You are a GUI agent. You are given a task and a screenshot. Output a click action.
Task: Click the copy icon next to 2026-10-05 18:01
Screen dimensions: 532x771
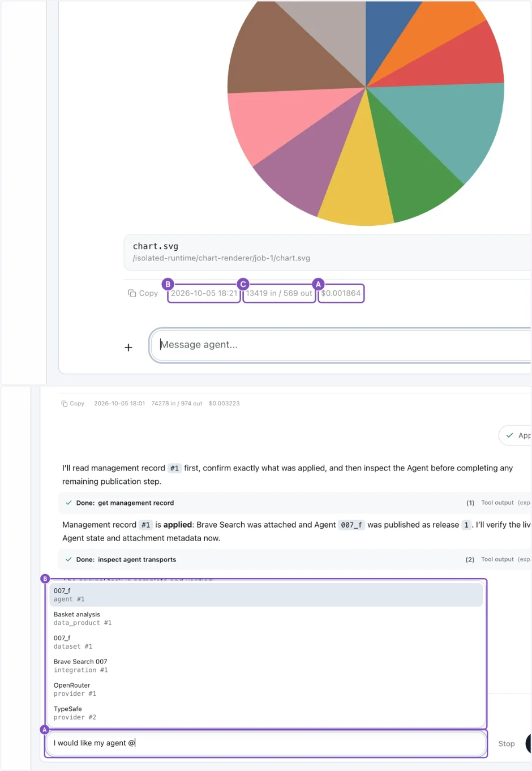[x=65, y=404]
